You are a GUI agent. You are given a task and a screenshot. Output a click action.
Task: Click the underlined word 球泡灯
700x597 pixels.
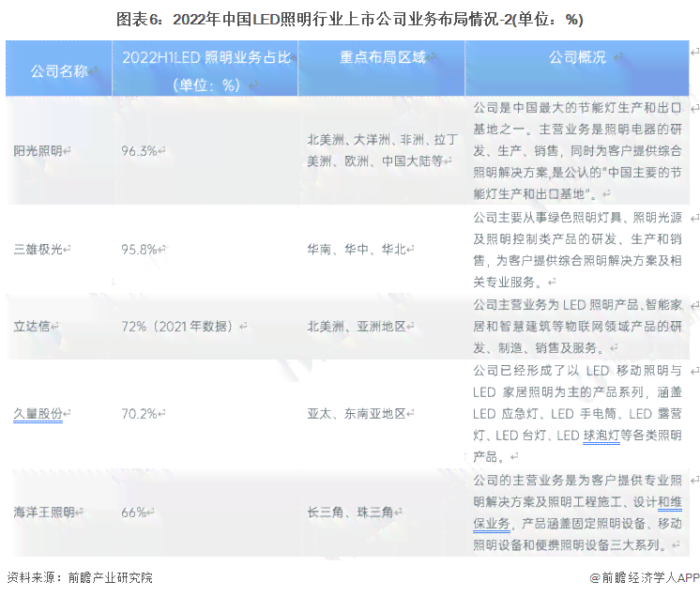[601, 436]
